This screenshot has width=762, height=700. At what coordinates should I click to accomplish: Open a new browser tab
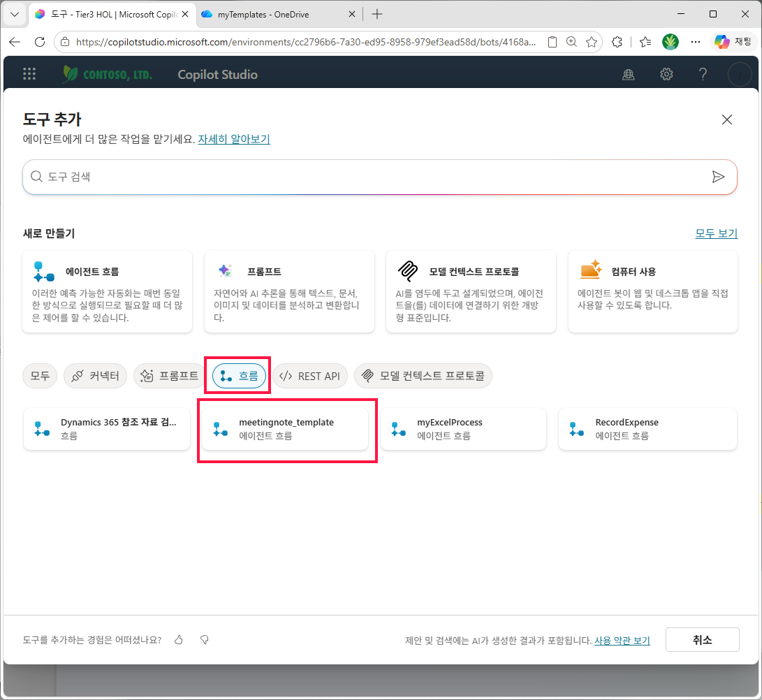coord(377,15)
